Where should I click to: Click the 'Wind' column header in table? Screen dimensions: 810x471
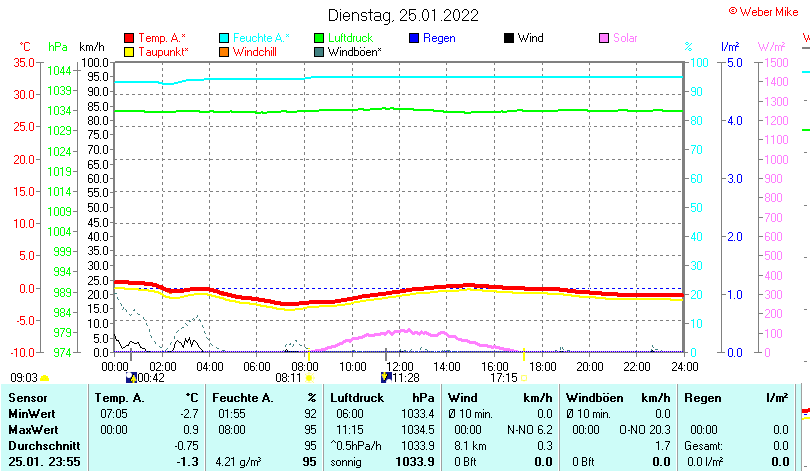point(462,398)
